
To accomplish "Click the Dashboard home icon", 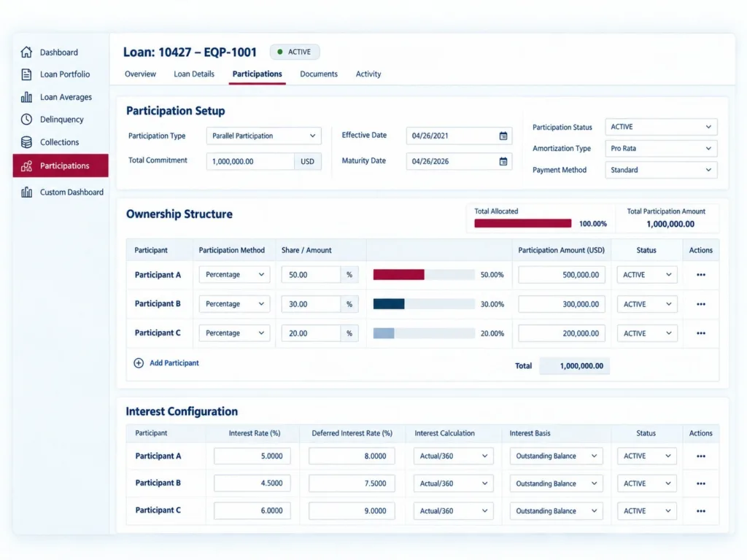I will pos(27,52).
